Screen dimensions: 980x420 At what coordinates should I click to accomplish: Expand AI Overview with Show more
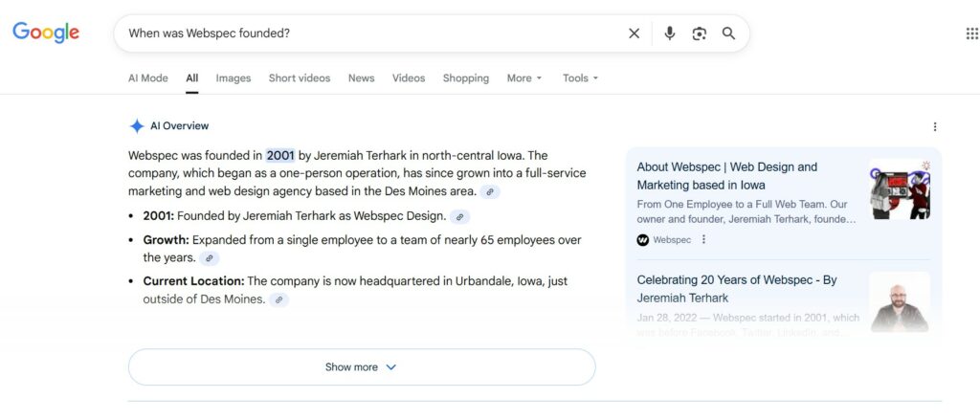point(362,366)
